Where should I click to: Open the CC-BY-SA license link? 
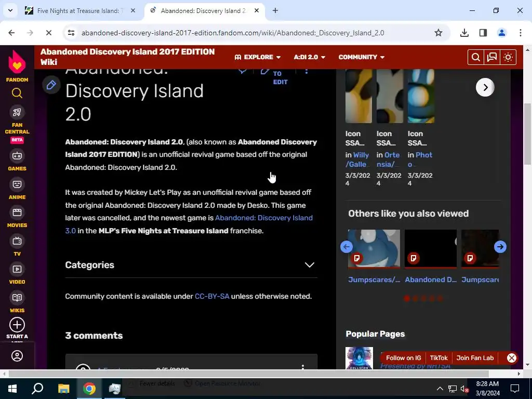click(x=212, y=296)
